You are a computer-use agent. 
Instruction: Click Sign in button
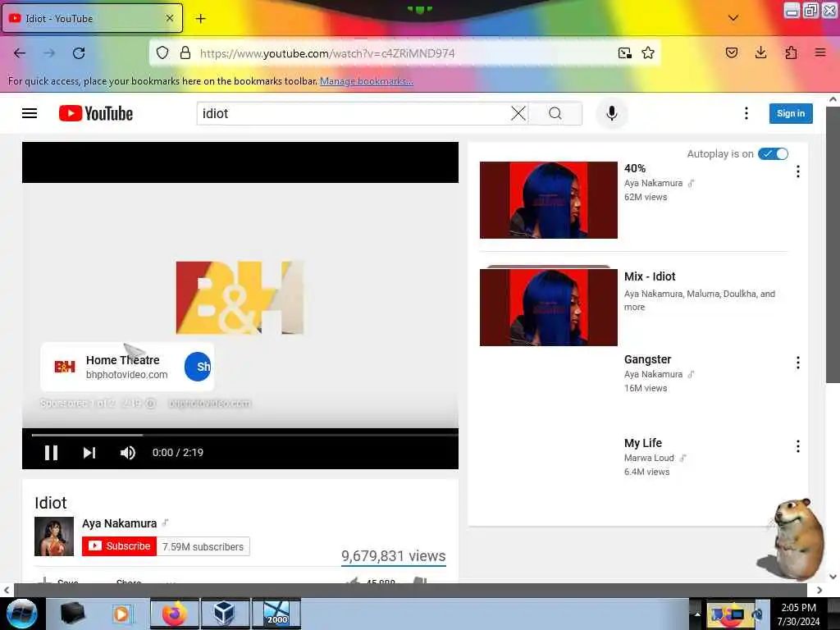[791, 113]
